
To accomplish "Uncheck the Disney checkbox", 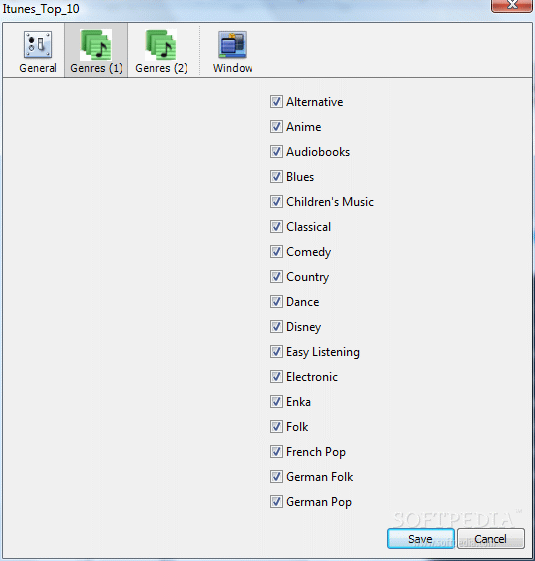I will tap(276, 327).
